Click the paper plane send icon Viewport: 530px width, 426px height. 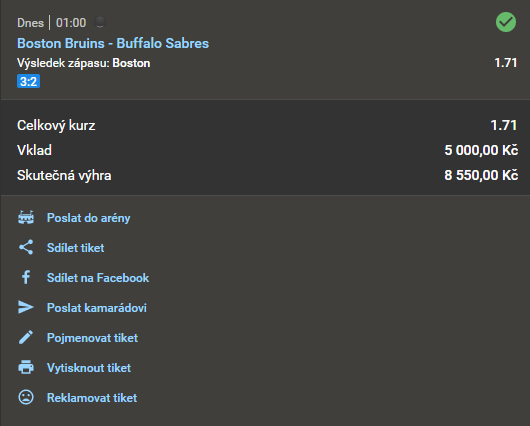tap(26, 307)
